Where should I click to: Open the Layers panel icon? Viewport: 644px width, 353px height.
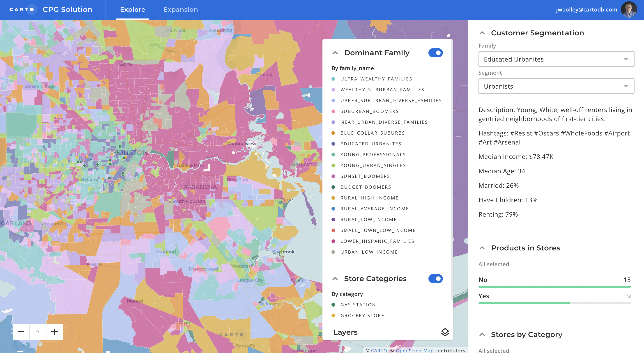pyautogui.click(x=445, y=332)
